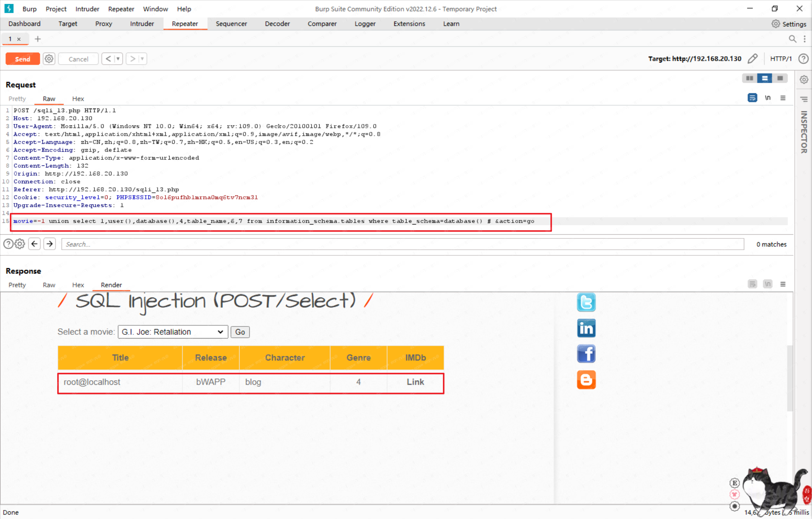Viewport: 812px width, 519px height.
Task: Toggle Inspector layout lines icon
Action: click(x=804, y=99)
